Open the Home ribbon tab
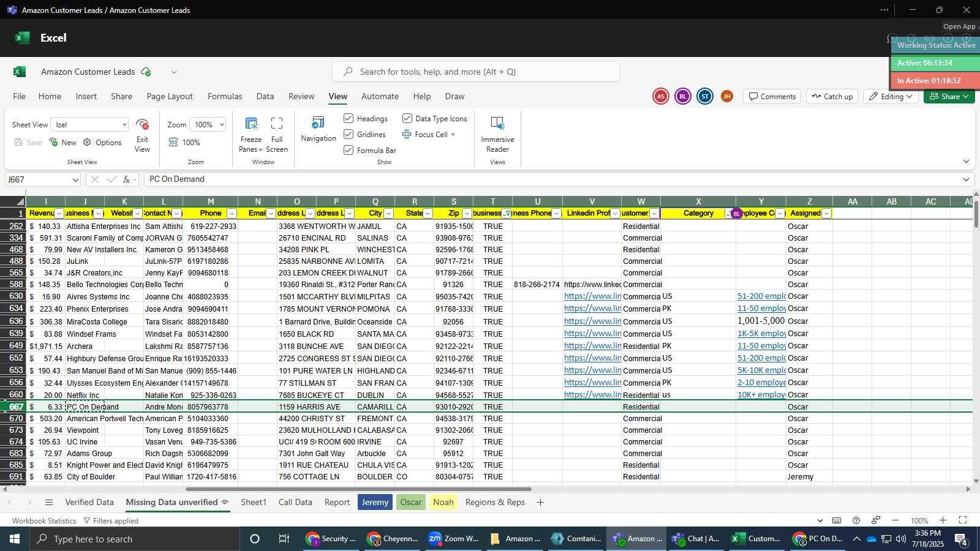The height and width of the screenshot is (551, 980). coord(50,96)
